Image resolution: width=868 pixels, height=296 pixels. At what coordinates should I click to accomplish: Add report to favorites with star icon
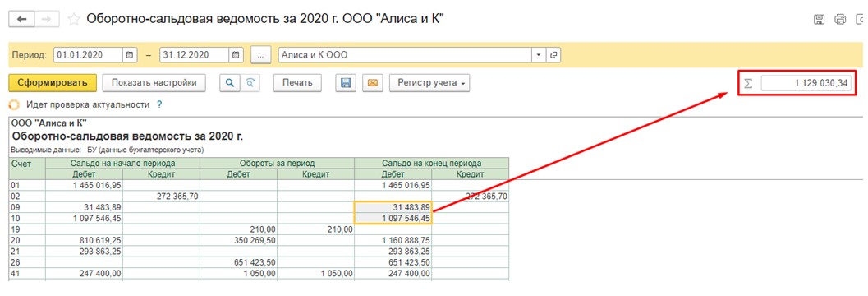(x=73, y=20)
